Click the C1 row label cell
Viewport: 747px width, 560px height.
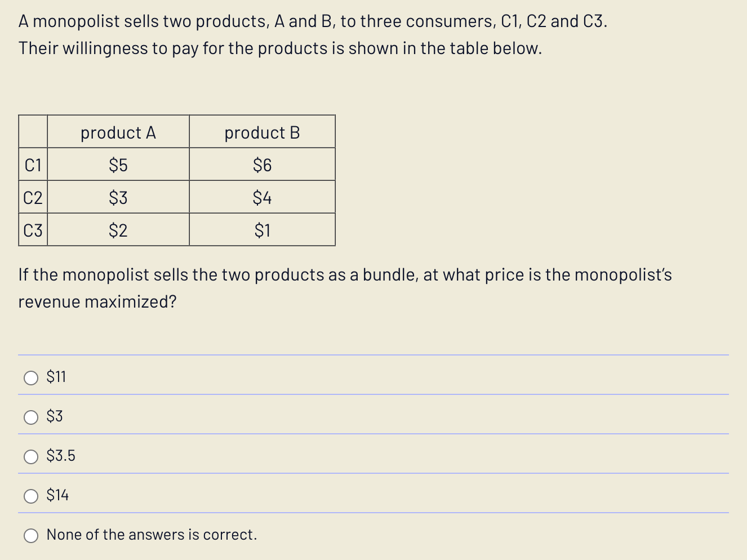33,165
